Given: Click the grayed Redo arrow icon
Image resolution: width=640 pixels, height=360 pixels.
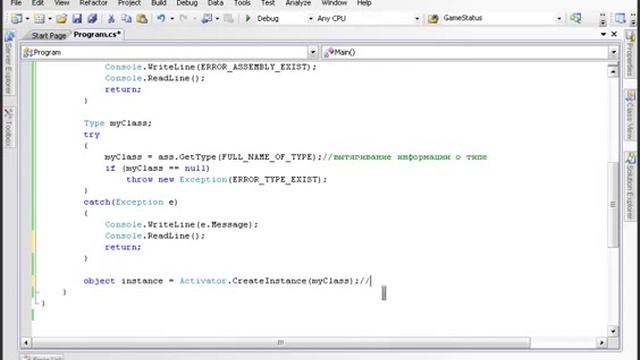Looking at the screenshot, I should [x=184, y=18].
